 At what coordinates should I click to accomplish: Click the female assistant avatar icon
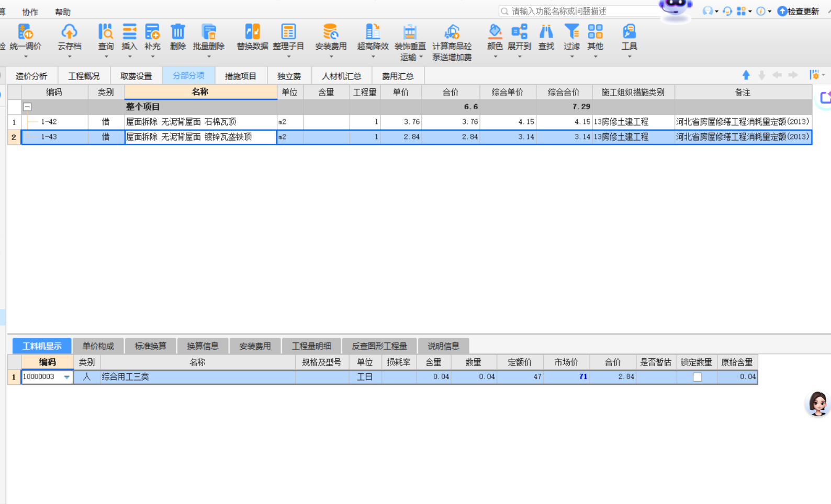pos(818,404)
